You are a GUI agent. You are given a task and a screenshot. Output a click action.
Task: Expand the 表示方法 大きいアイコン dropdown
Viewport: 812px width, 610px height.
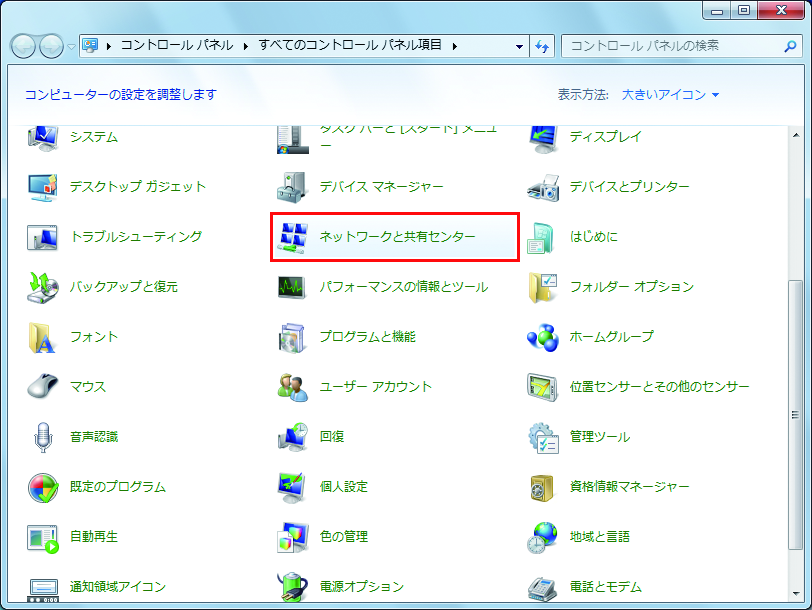pyautogui.click(x=670, y=95)
